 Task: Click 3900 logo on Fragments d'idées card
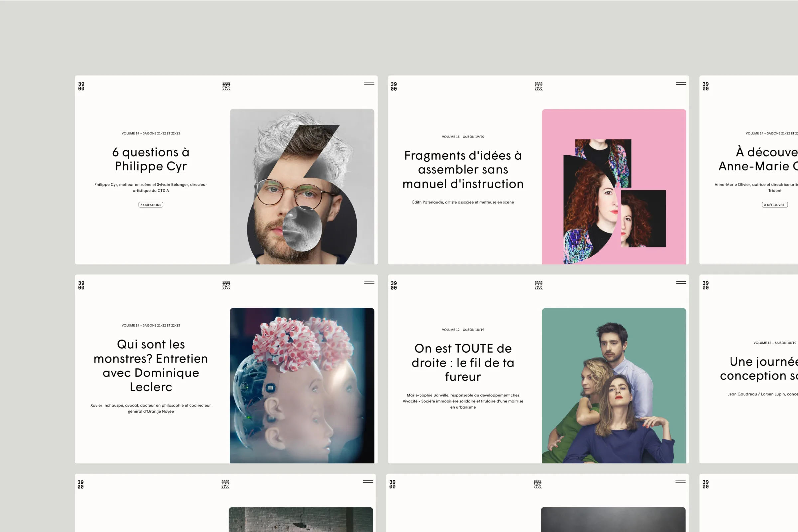pyautogui.click(x=394, y=86)
